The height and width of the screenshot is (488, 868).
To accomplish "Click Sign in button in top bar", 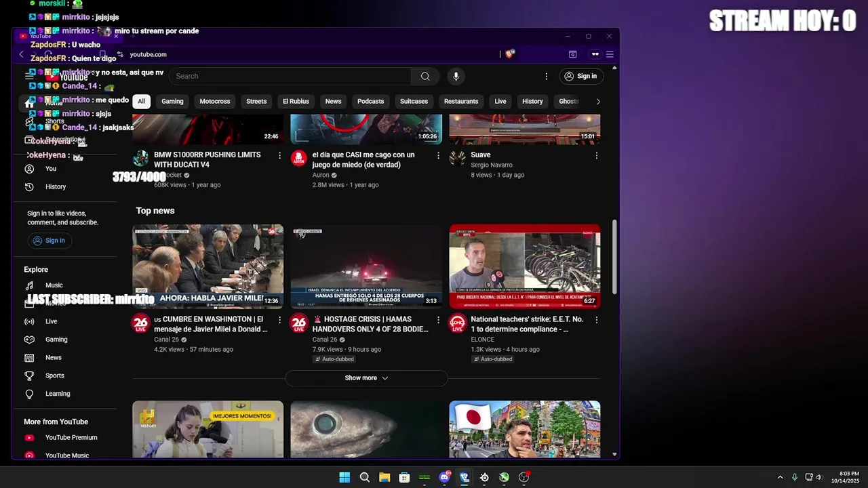I will click(x=581, y=76).
